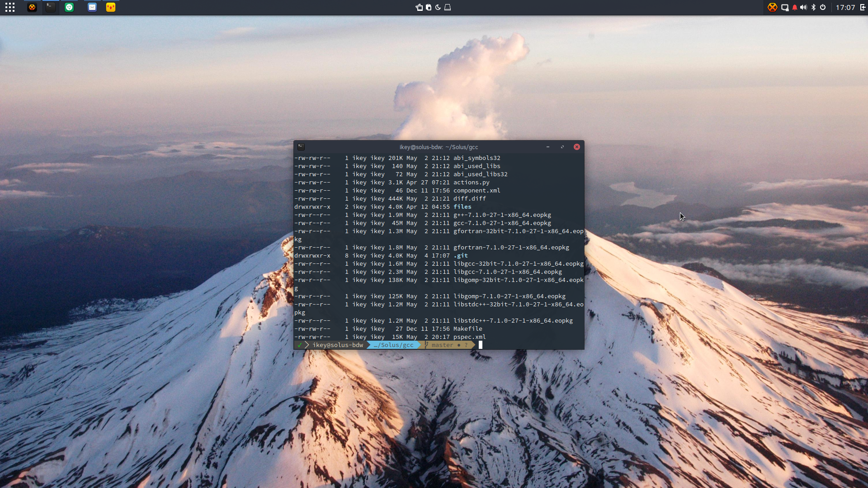868x488 pixels.
Task: Maximize the terminal window
Action: [562, 147]
